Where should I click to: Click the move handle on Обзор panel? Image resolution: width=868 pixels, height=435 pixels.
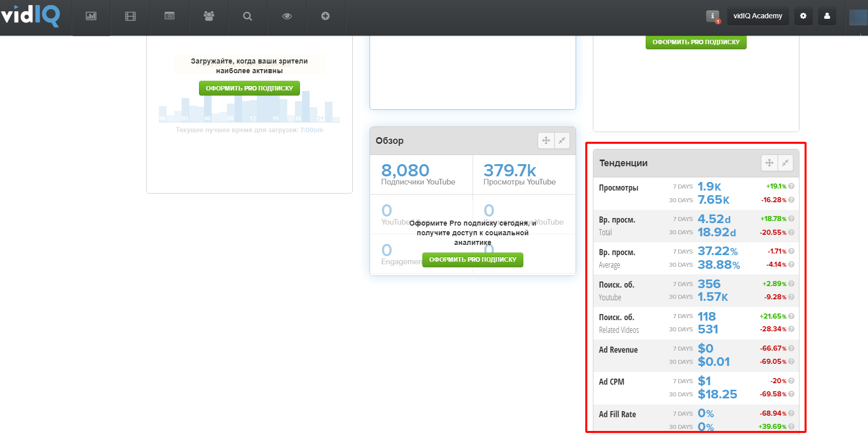pyautogui.click(x=546, y=141)
